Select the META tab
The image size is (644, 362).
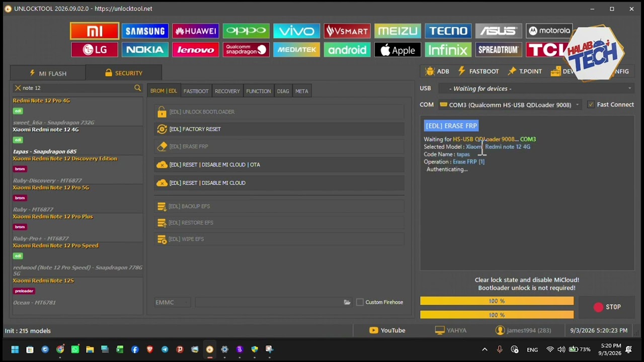coord(302,91)
